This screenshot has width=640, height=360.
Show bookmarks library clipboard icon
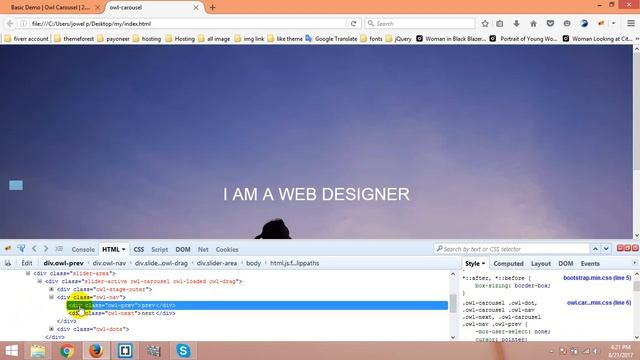(x=500, y=24)
